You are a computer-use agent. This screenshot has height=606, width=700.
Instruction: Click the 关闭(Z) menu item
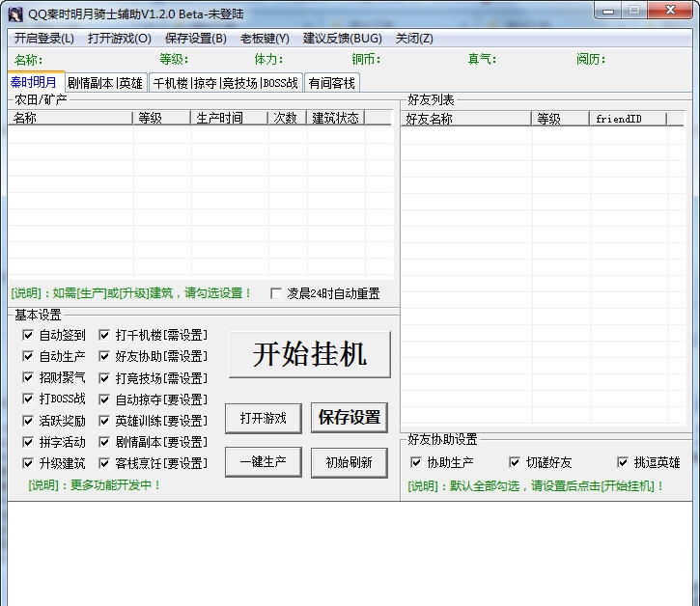click(414, 39)
